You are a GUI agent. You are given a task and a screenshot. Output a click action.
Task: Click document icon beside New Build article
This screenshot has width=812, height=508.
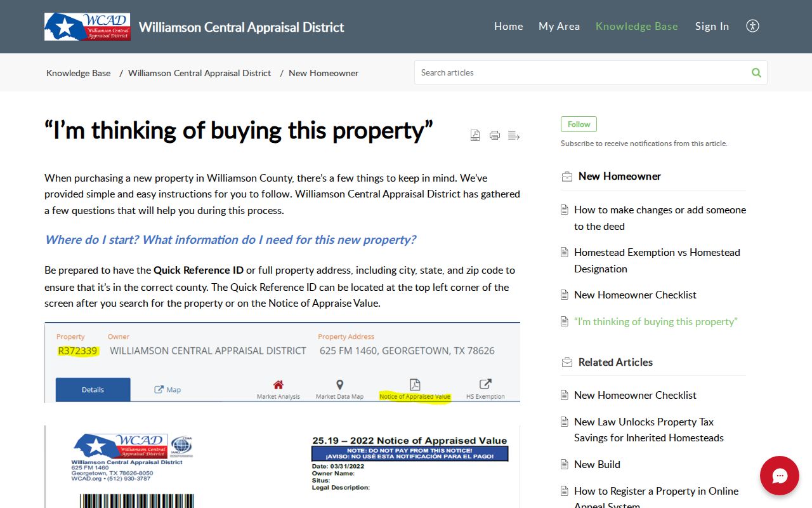coord(565,464)
